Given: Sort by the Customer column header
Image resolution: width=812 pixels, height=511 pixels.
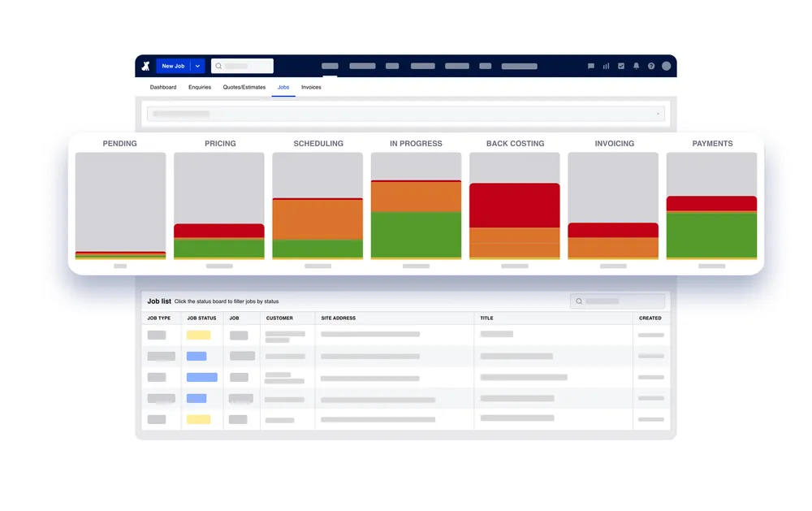Looking at the screenshot, I should point(279,318).
